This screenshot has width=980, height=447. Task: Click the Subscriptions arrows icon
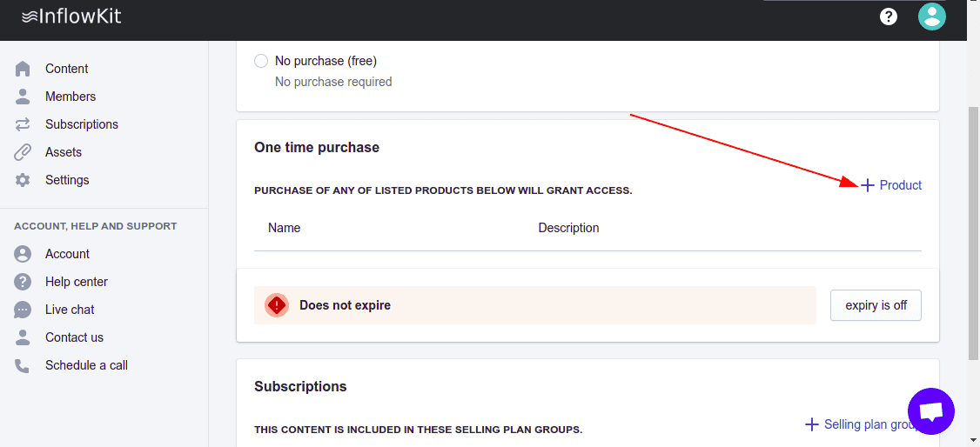23,124
